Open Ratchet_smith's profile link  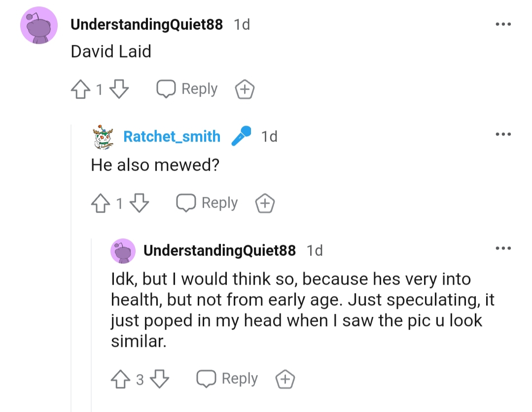pyautogui.click(x=172, y=136)
